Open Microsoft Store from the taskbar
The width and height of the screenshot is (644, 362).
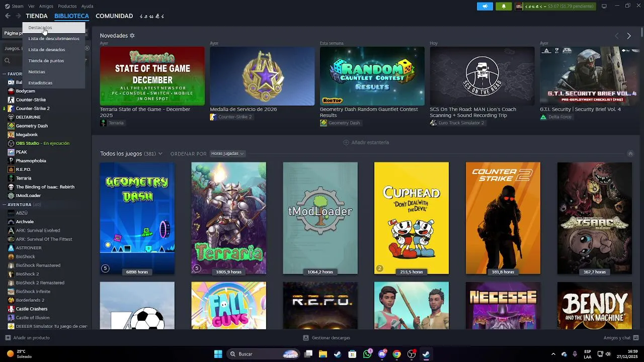[353, 354]
